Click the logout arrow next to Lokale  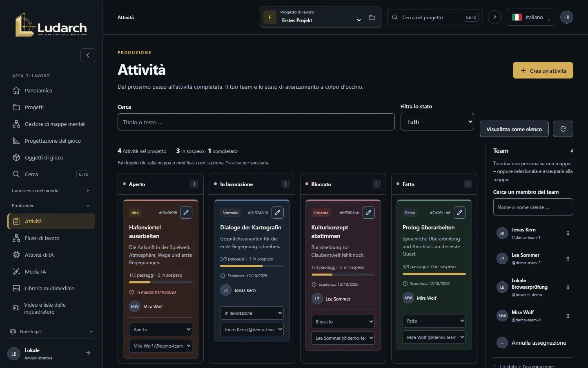click(88, 353)
